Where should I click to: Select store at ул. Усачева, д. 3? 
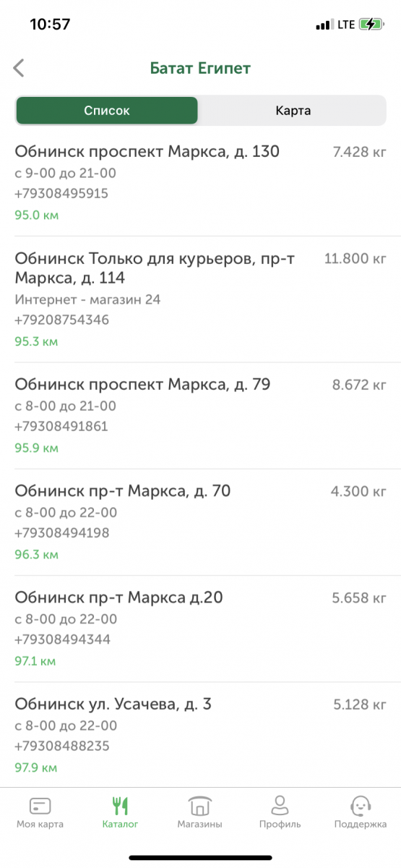pos(200,735)
